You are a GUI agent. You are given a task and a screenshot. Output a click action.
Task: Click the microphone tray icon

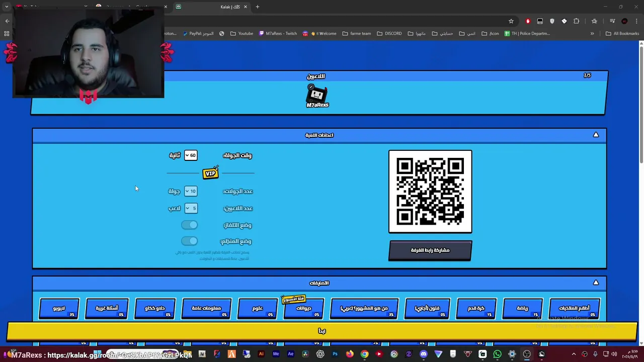coord(595,354)
